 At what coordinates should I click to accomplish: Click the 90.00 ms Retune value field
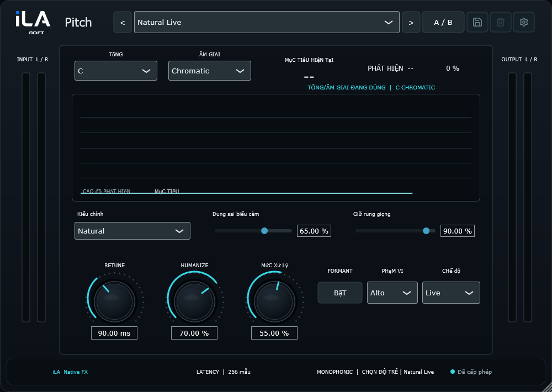pos(114,333)
